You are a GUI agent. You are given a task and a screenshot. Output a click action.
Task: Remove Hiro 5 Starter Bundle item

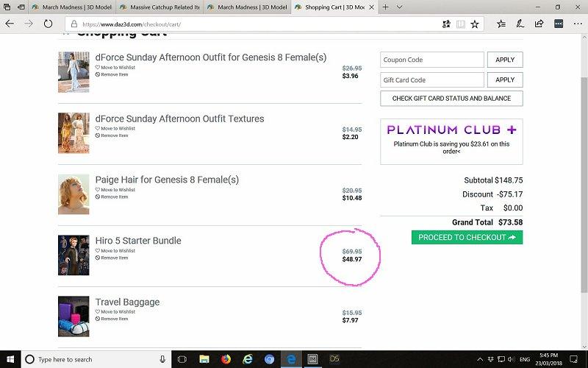tap(114, 258)
